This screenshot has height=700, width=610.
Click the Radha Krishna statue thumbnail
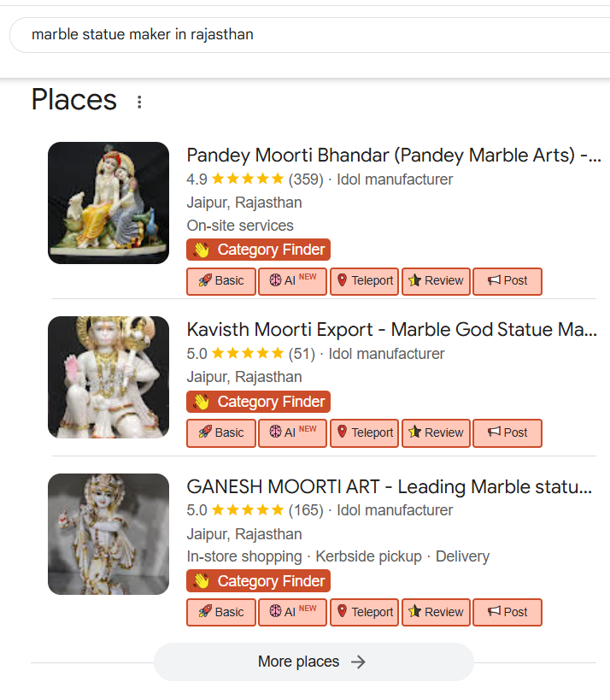point(109,203)
